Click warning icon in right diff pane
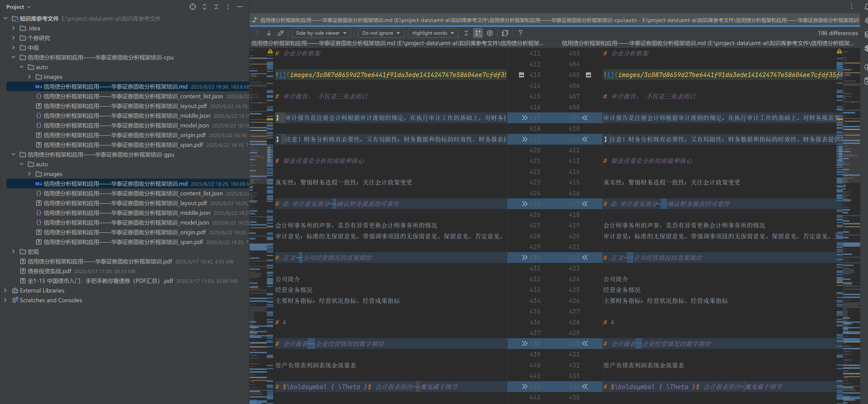 839,52
